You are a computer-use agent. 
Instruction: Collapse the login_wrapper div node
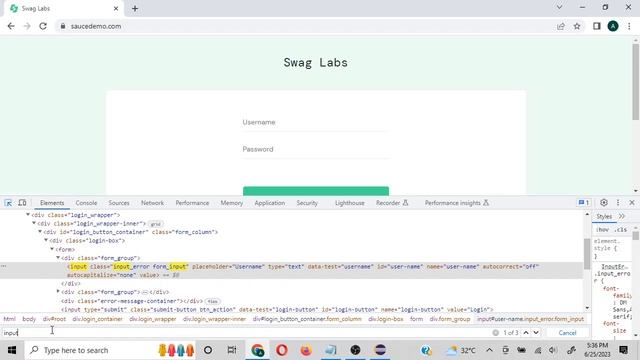click(x=28, y=215)
